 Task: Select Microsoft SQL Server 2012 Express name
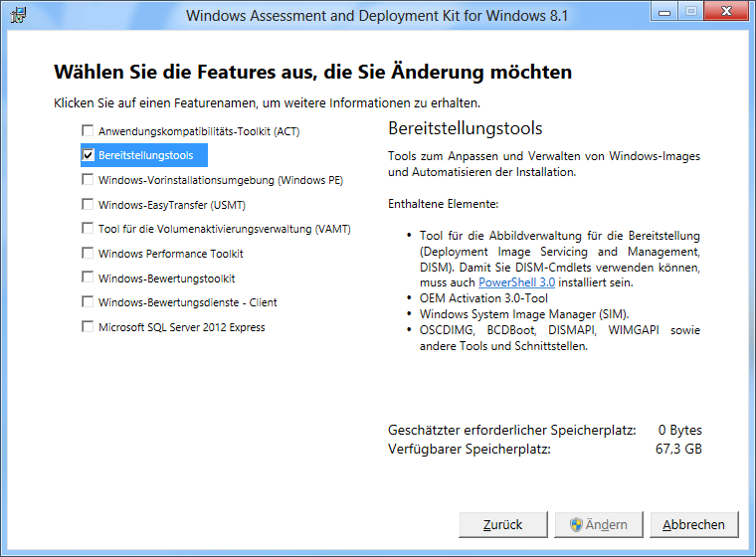click(182, 327)
